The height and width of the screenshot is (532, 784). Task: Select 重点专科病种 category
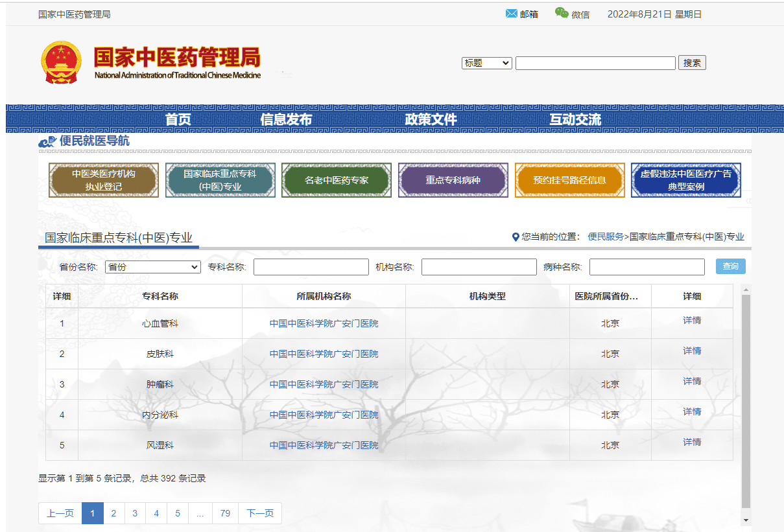pyautogui.click(x=453, y=180)
